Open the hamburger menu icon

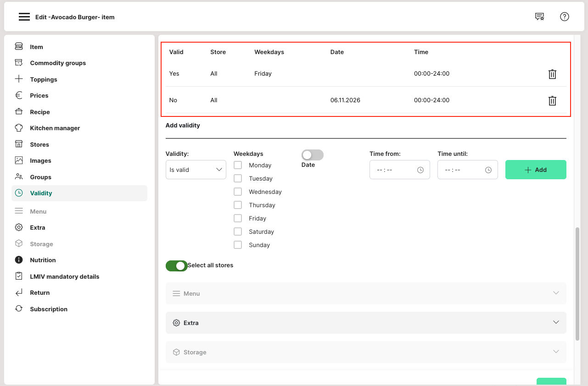(24, 17)
